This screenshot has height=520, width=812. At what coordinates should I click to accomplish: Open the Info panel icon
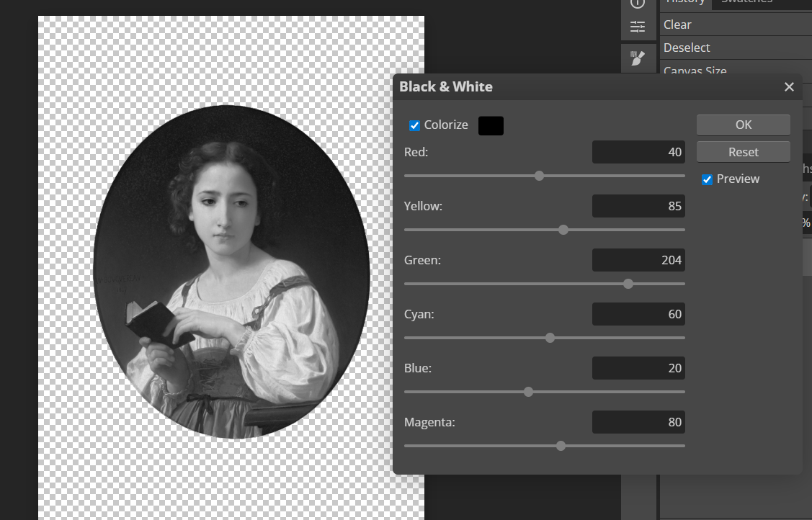point(638,4)
